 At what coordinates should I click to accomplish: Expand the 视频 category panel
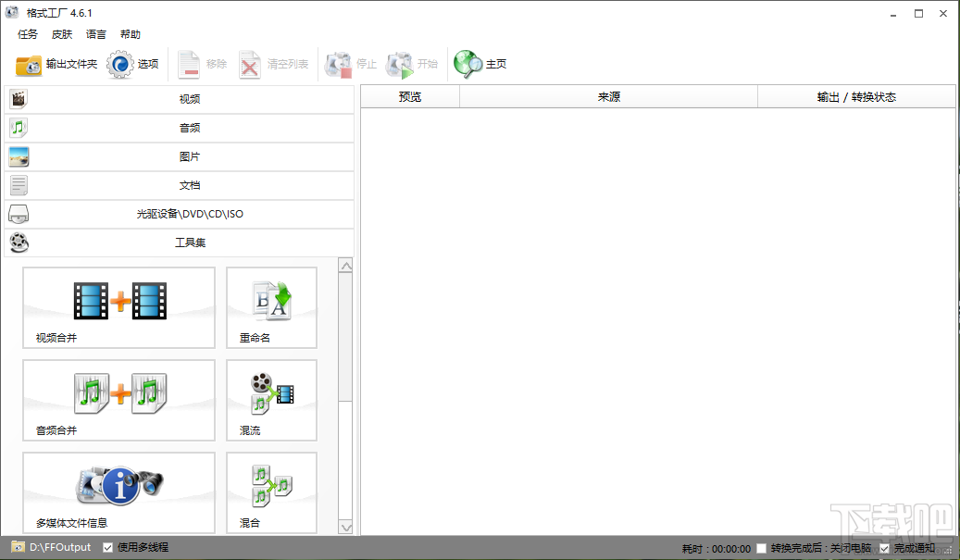pyautogui.click(x=180, y=98)
